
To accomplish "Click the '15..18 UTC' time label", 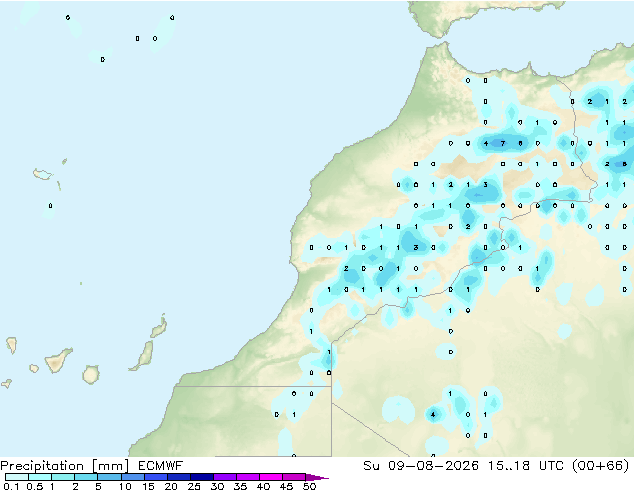I will (525, 466).
